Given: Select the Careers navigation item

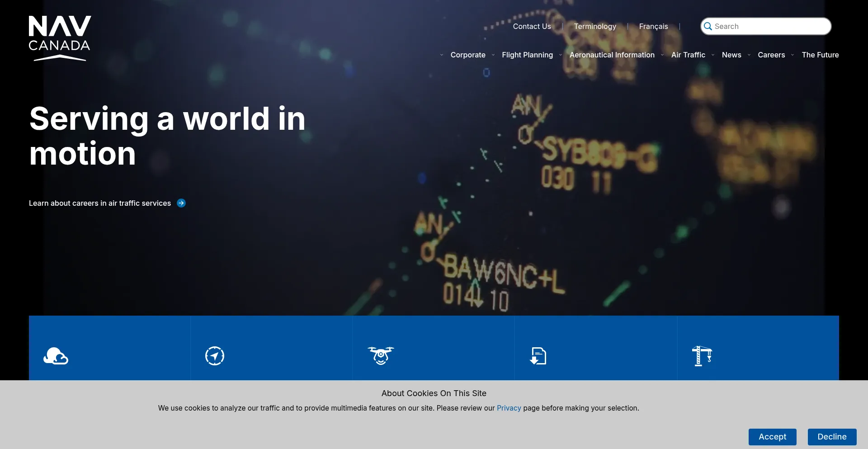Looking at the screenshot, I should [x=771, y=55].
